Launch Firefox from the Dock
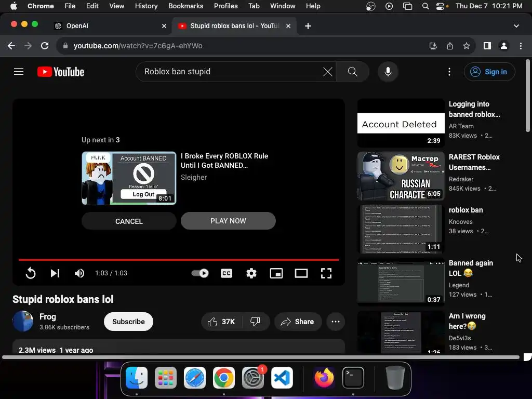Screen dimensions: 532x399 pos(324,378)
